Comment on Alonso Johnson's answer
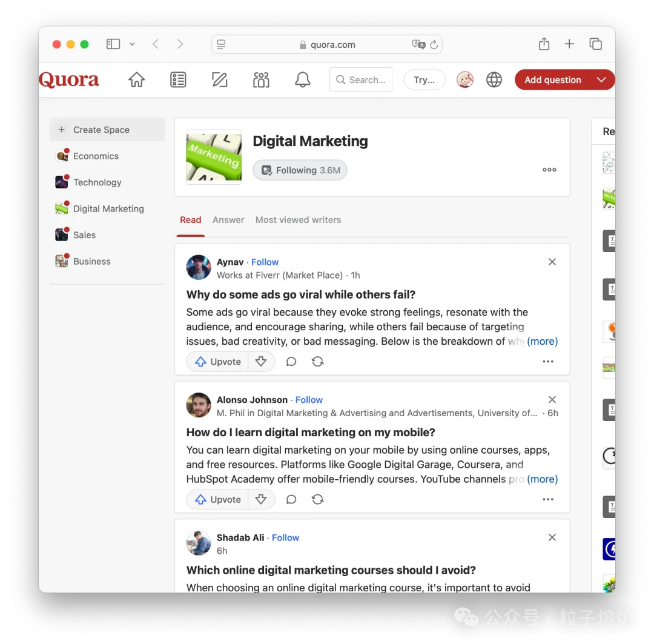654x644 pixels. [291, 500]
